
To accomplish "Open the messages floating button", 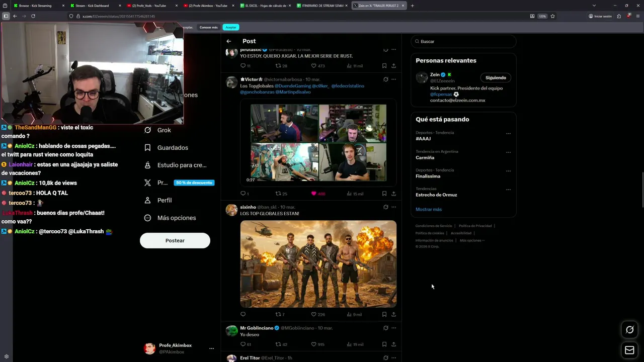I will pyautogui.click(x=629, y=350).
